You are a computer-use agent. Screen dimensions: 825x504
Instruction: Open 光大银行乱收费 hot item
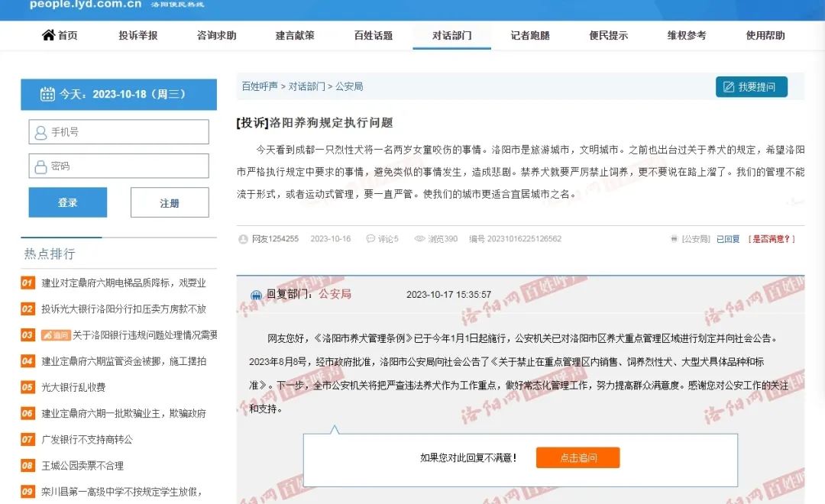(73, 387)
